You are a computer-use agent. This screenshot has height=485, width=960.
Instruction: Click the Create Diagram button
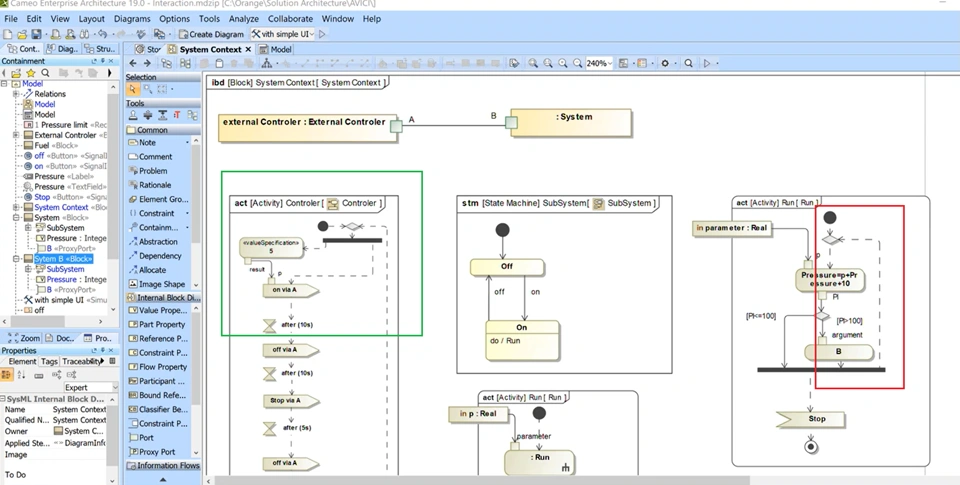[211, 34]
